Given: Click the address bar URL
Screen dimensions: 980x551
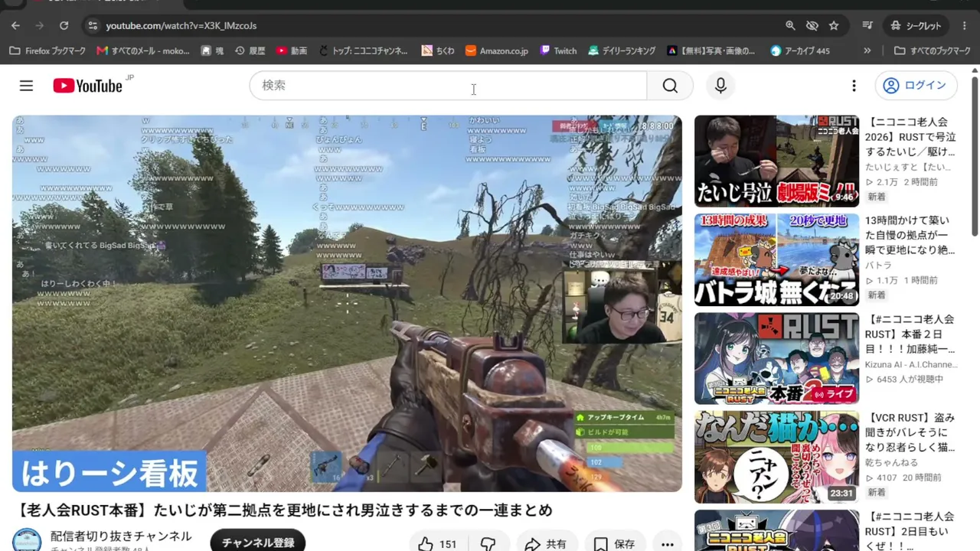Looking at the screenshot, I should pos(181,26).
